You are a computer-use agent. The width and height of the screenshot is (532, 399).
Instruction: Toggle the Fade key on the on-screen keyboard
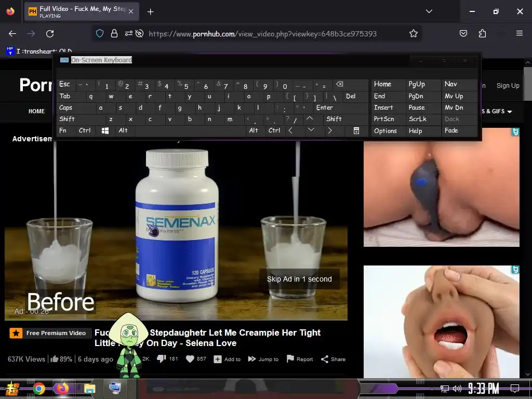click(x=459, y=130)
